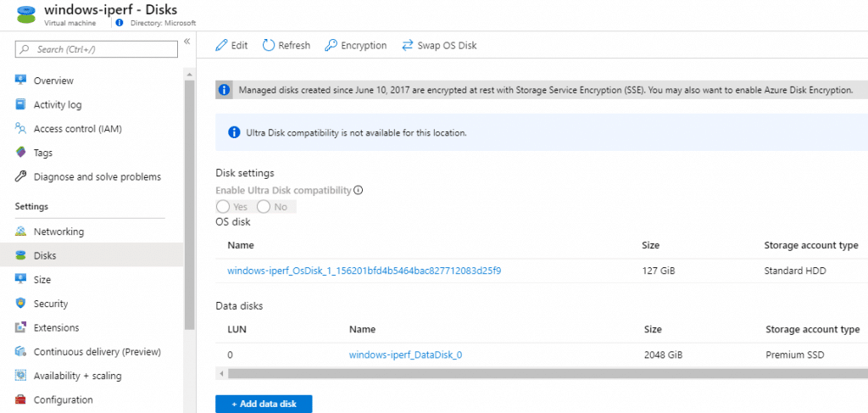Click the Configuration toolbox icon

pyautogui.click(x=20, y=399)
